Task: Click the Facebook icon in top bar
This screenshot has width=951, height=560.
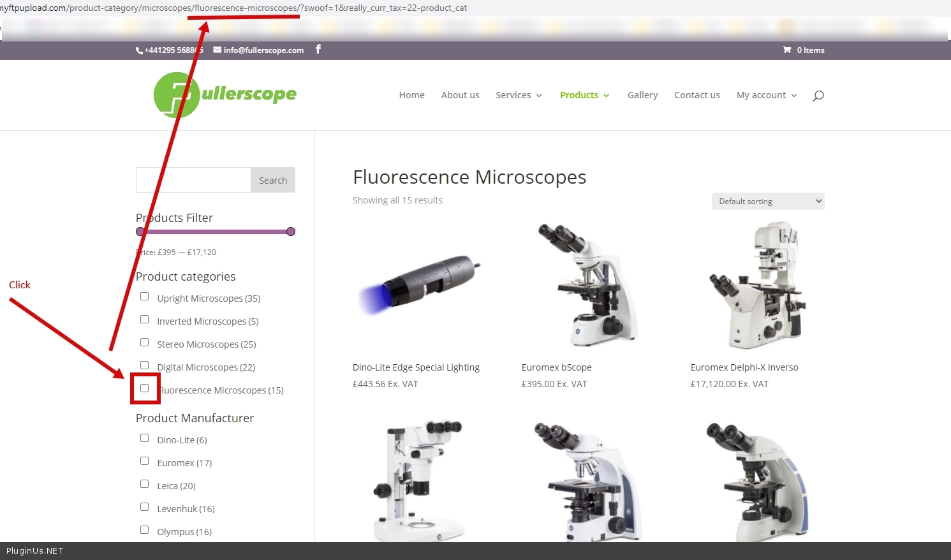Action: click(x=318, y=49)
